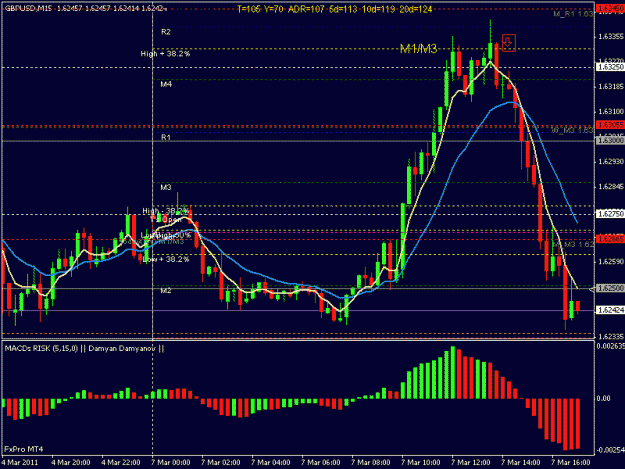Click the 7 Mar 00:00 time label
Image resolution: width=625 pixels, height=469 pixels.
171,462
